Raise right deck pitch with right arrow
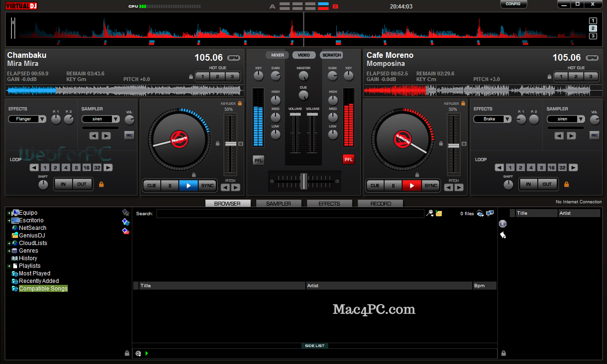 click(x=459, y=188)
